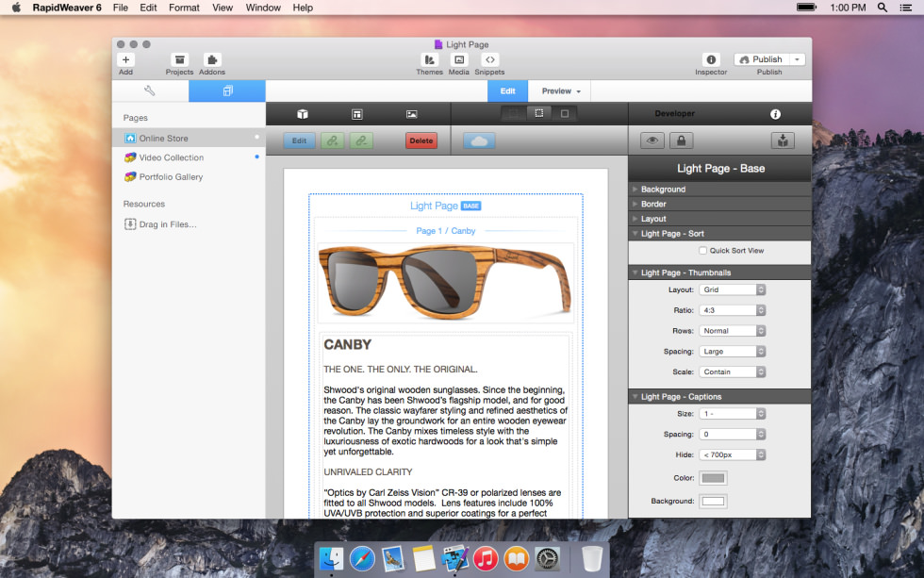Enable Quick Sort View checkbox
The image size is (924, 578).
click(x=702, y=251)
